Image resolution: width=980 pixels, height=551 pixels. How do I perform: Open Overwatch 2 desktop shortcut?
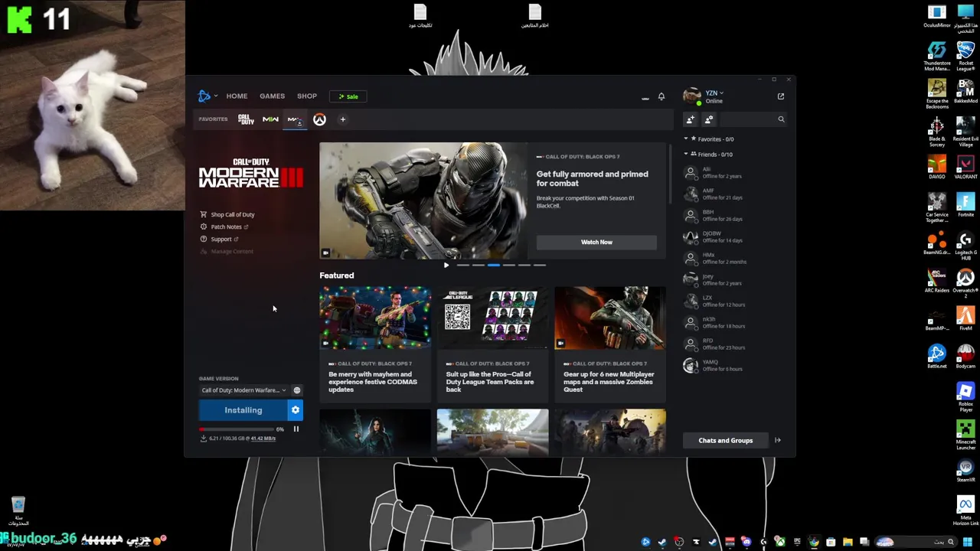pos(965,282)
